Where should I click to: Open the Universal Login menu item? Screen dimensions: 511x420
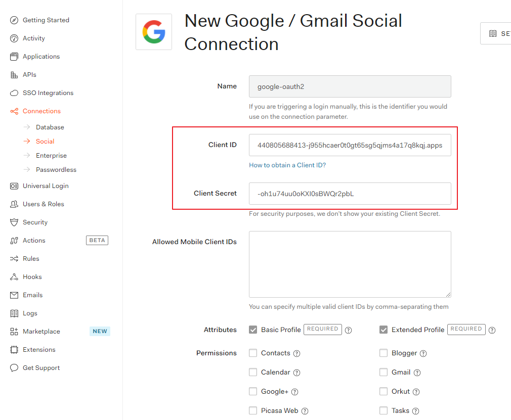click(x=46, y=186)
